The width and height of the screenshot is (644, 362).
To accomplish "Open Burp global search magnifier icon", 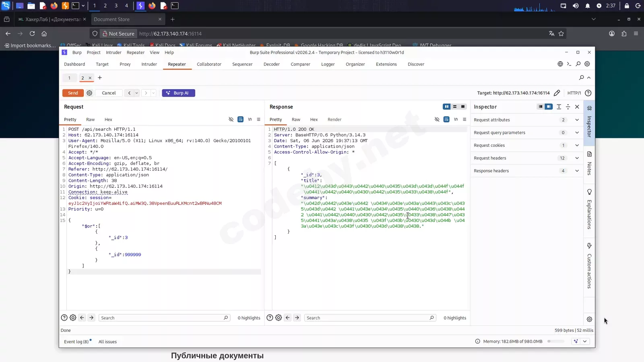I will pyautogui.click(x=578, y=64).
